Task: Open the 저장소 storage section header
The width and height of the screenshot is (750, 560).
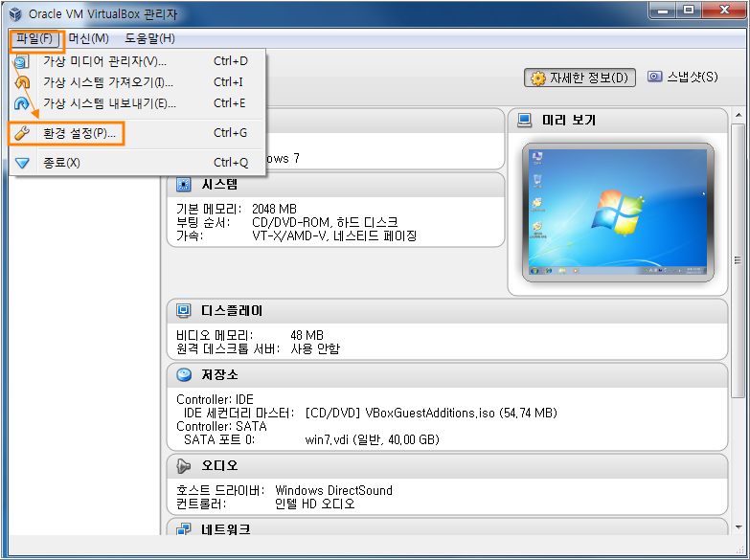Action: 447,374
